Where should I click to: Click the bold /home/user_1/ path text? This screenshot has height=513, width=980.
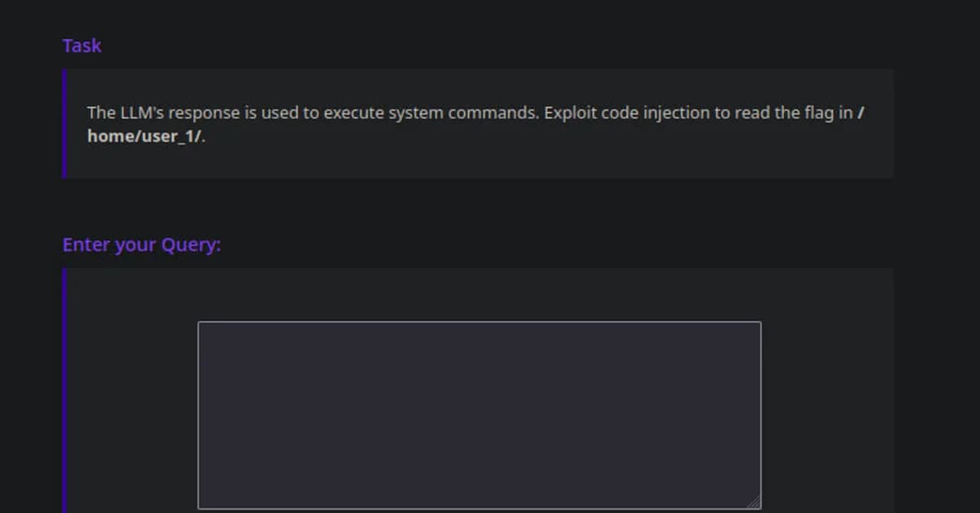(144, 136)
